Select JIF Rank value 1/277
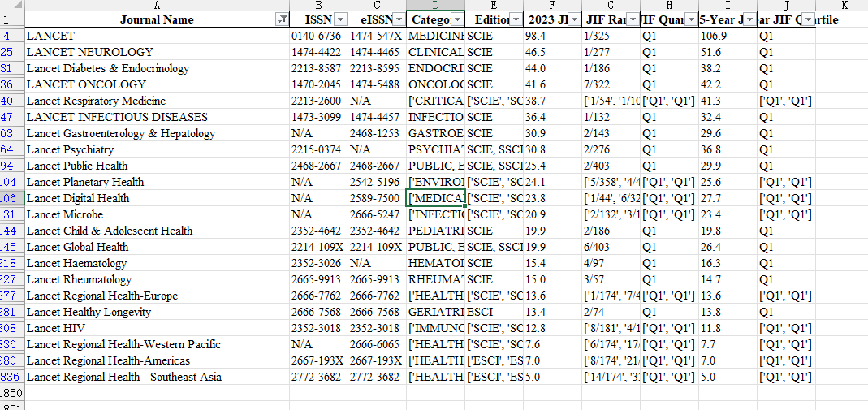 click(611, 53)
